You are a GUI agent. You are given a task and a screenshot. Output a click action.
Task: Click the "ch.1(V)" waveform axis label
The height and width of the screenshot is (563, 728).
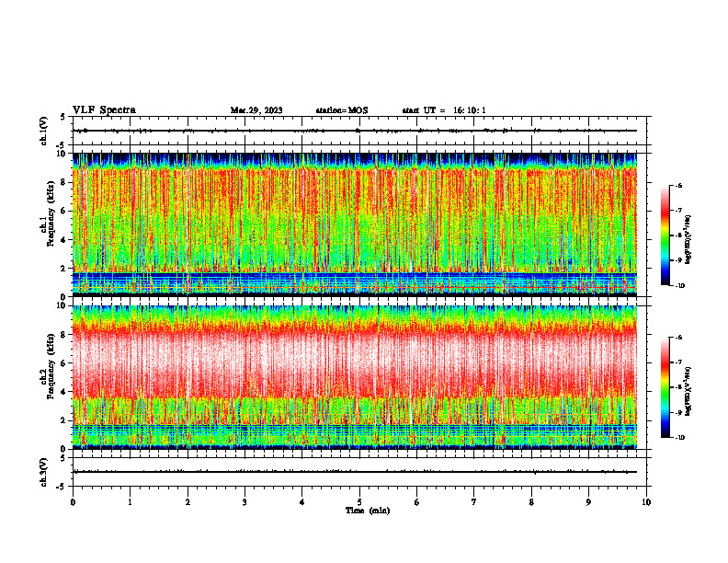pyautogui.click(x=43, y=131)
